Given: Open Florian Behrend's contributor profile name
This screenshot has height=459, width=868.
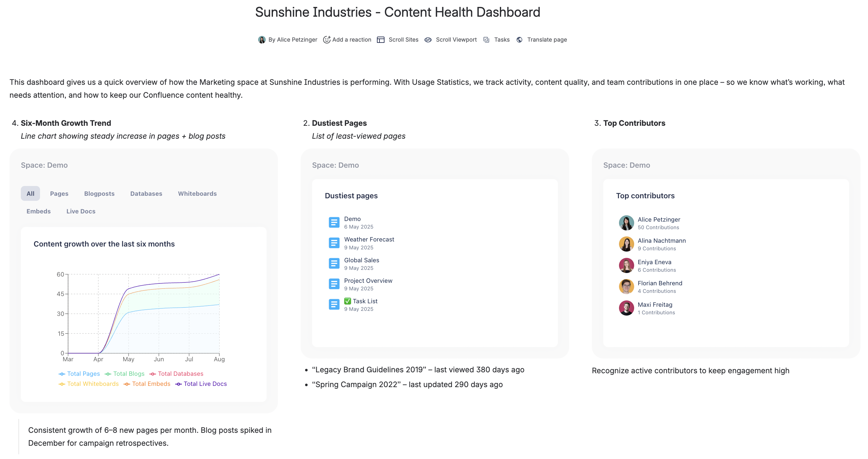Looking at the screenshot, I should click(660, 283).
